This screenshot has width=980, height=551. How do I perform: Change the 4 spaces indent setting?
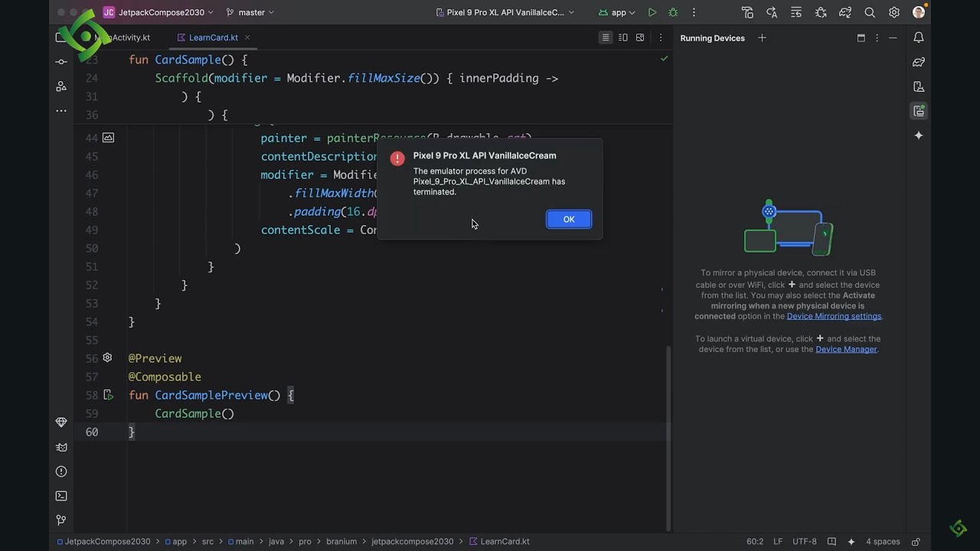tap(883, 541)
